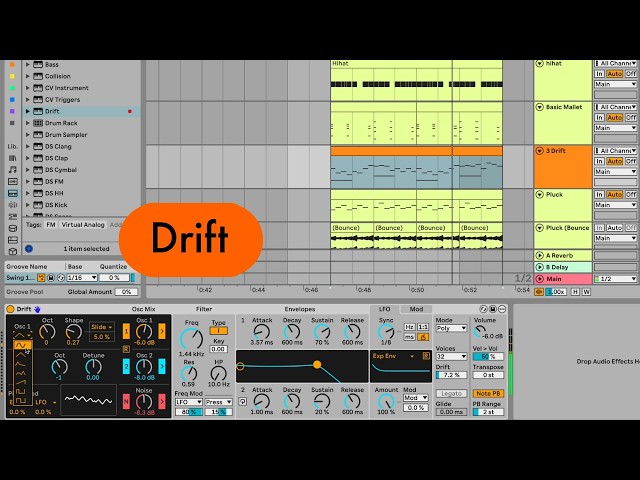Open the Drums category icon in browser
This screenshot has height=480, width=640.
[13, 181]
